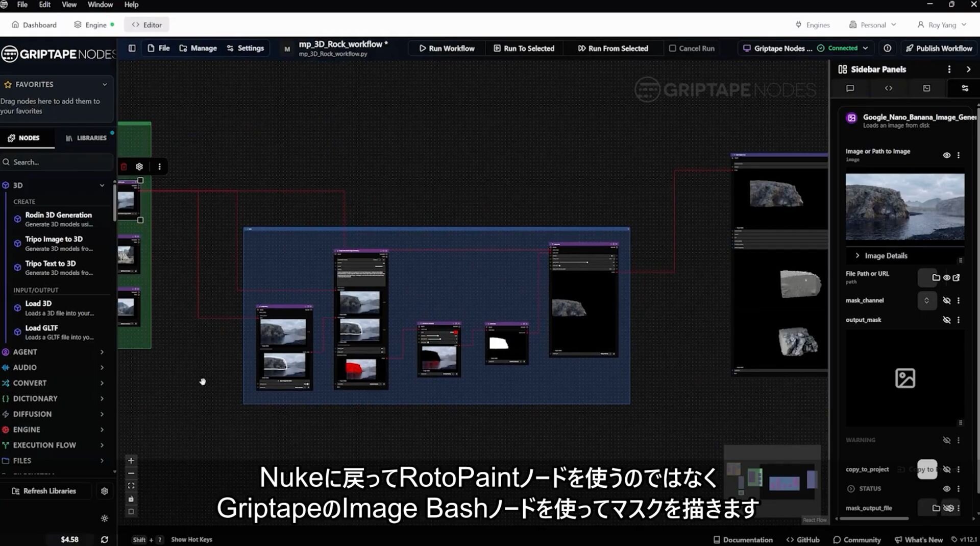This screenshot has width=980, height=546.
Task: Refresh the credit balance
Action: pyautogui.click(x=105, y=539)
